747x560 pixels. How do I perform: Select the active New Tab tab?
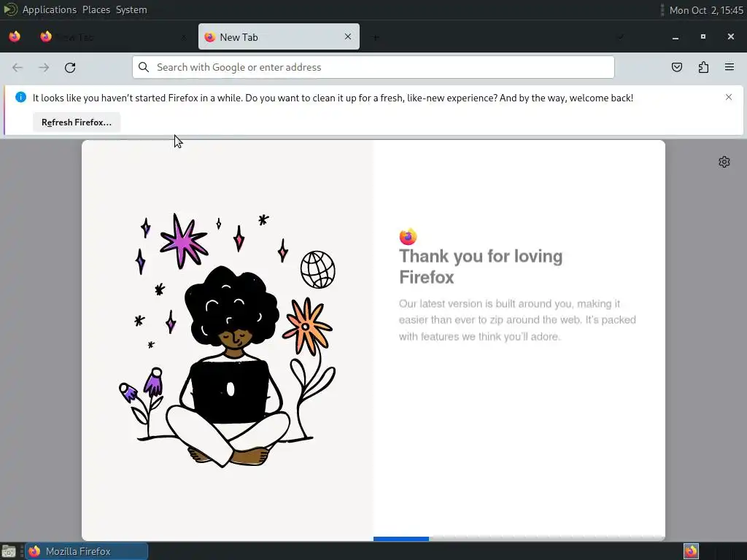click(x=279, y=36)
